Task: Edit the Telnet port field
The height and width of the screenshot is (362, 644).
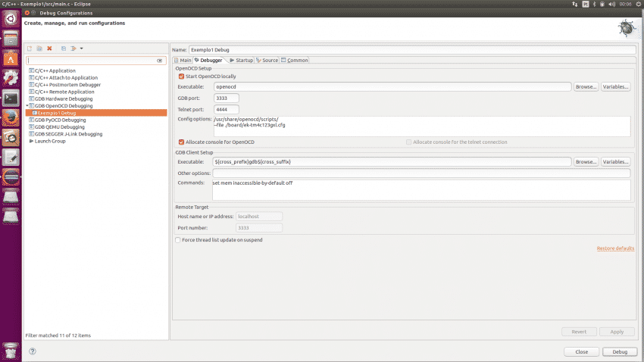Action: [x=227, y=110]
